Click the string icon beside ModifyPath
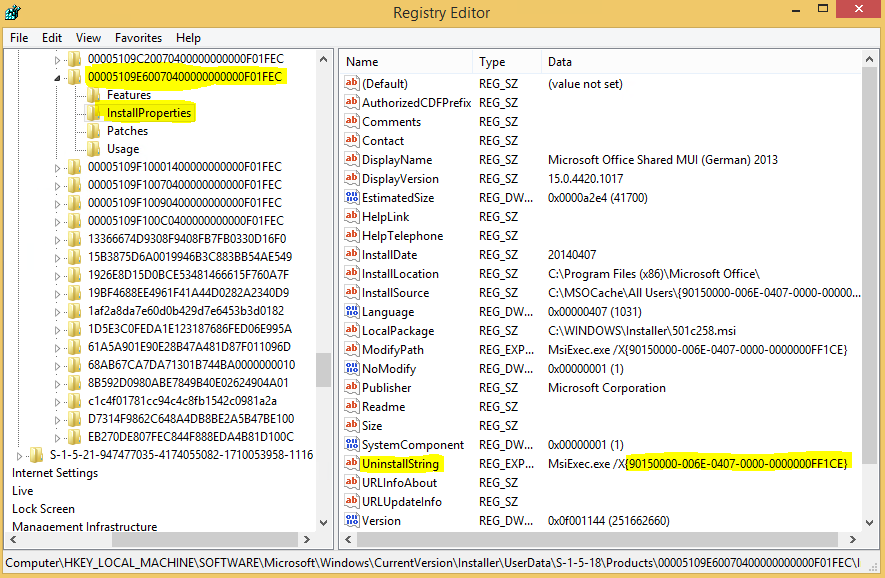885x578 pixels. pos(352,349)
